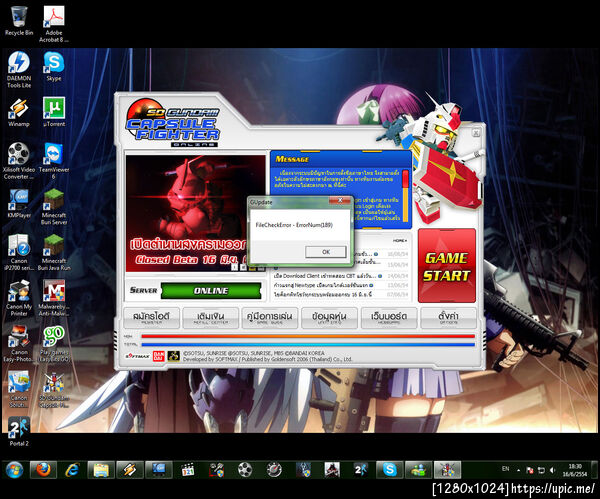This screenshot has height=499, width=600.
Task: Open the last news item dated 07/06/54
Action: click(323, 294)
